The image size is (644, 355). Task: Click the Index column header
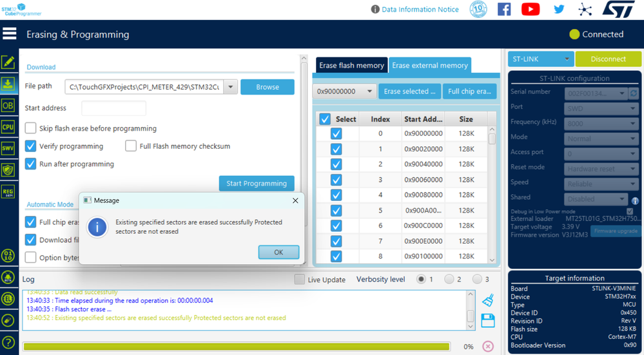pos(380,119)
